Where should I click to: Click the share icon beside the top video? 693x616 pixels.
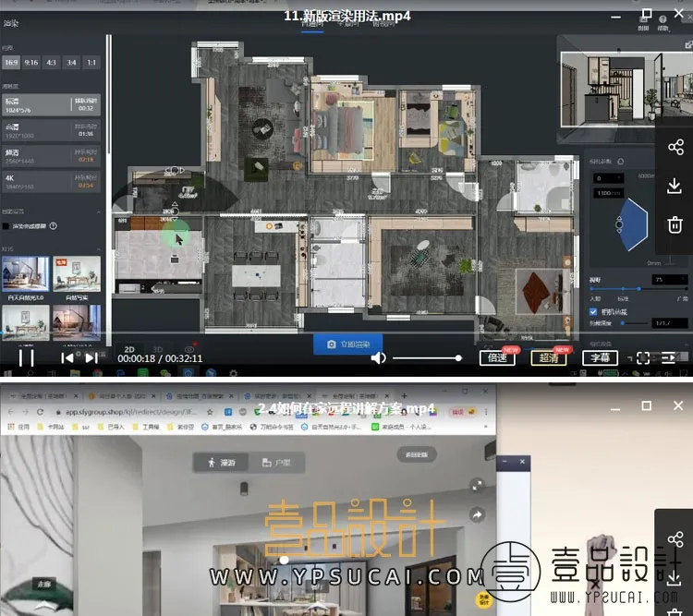pos(675,147)
